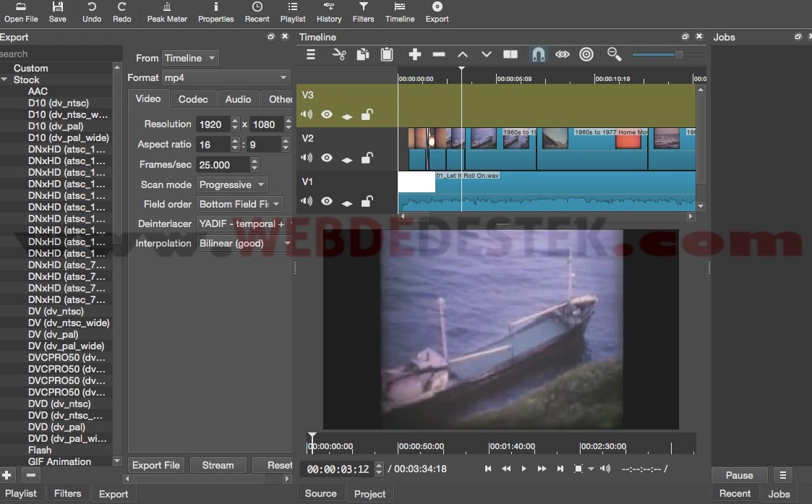This screenshot has width=812, height=504.
Task: Mute the V1 track speaker icon
Action: pos(307,201)
